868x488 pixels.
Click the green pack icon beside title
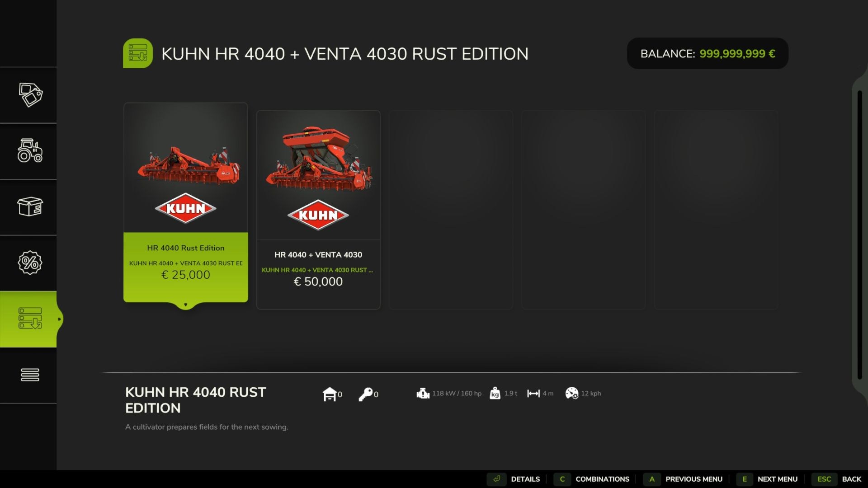[138, 53]
